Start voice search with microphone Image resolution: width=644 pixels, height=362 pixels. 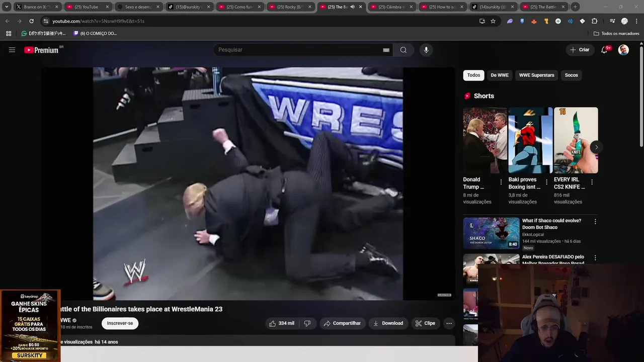pos(426,50)
